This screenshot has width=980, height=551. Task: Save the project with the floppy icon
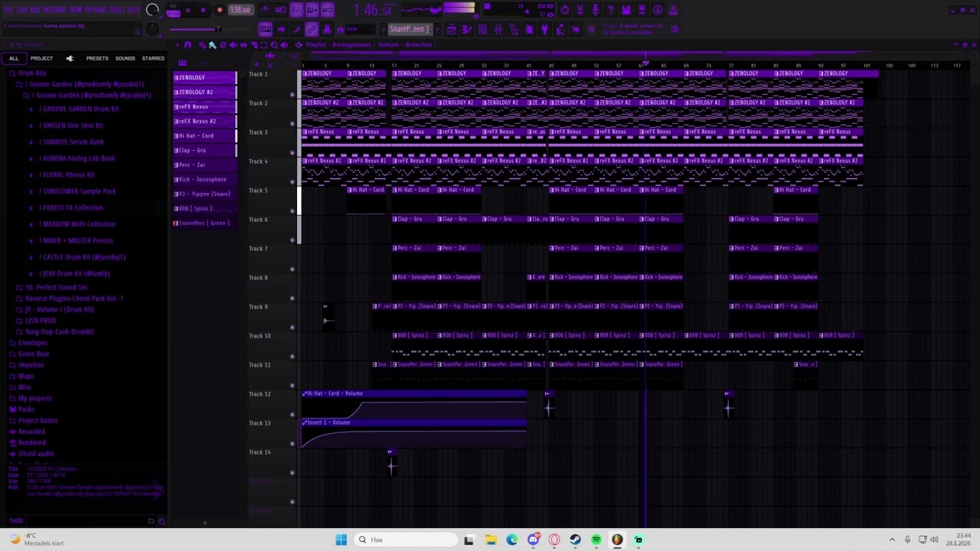(x=626, y=10)
